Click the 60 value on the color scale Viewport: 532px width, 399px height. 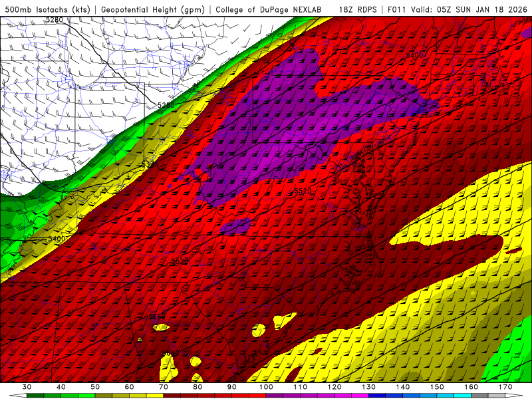coord(129,387)
